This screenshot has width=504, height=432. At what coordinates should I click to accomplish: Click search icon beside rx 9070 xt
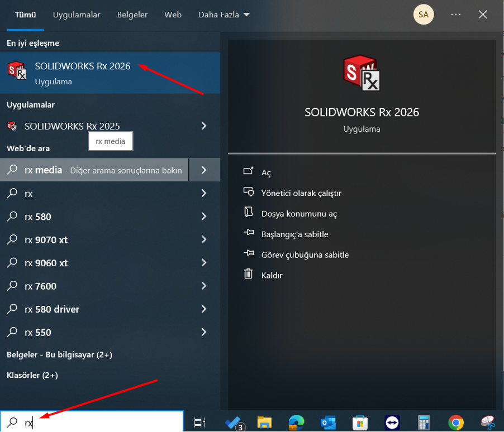(x=12, y=239)
